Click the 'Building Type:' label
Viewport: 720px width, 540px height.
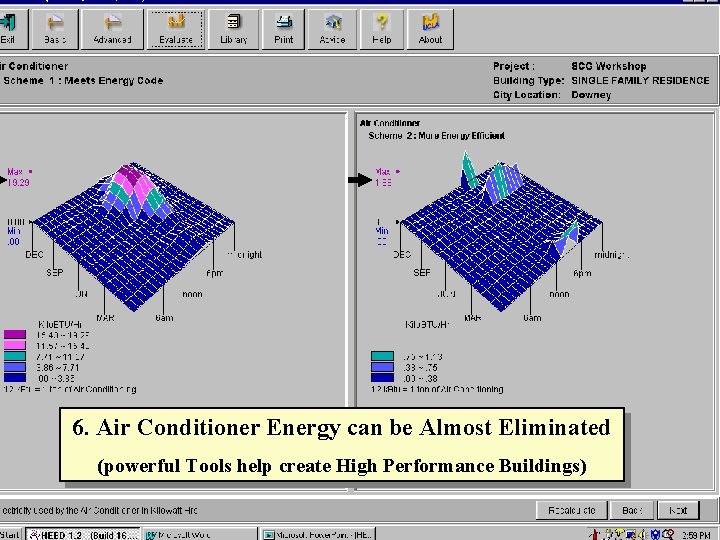tap(529, 80)
